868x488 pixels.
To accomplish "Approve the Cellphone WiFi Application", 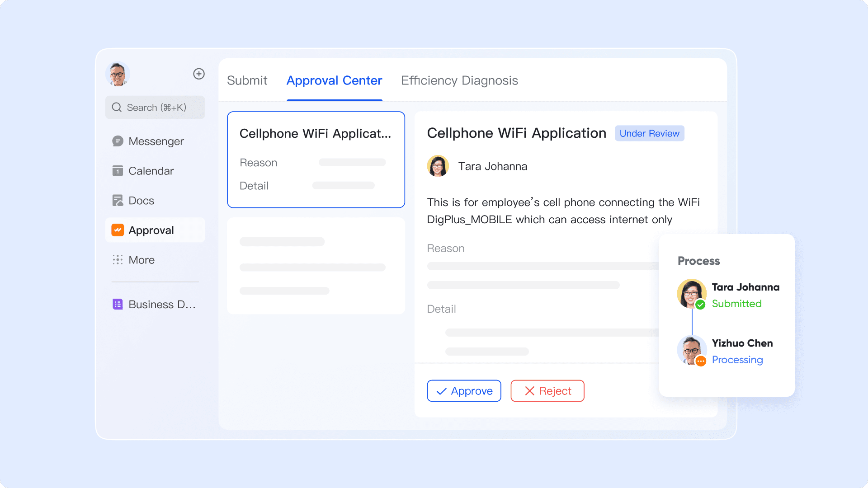I will point(464,390).
